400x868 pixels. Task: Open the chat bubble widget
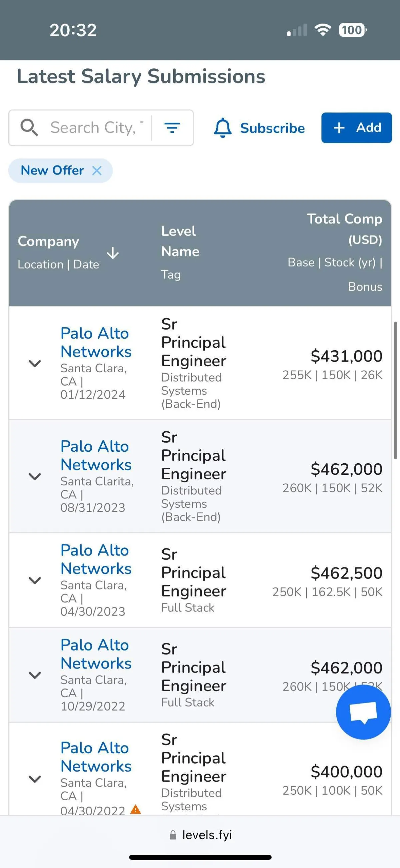click(x=363, y=712)
